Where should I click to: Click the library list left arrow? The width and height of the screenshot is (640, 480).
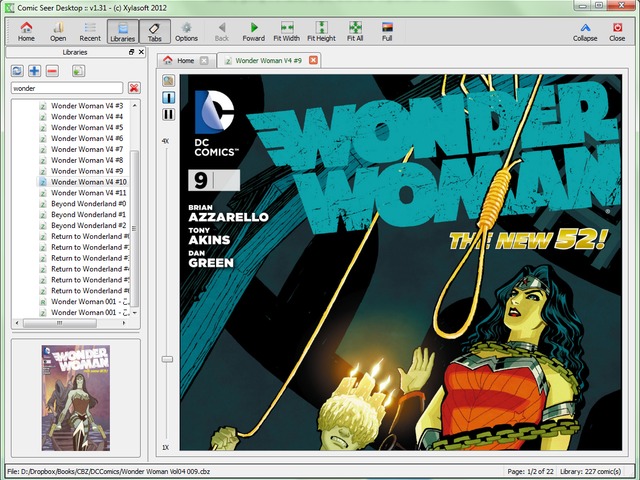pyautogui.click(x=17, y=323)
